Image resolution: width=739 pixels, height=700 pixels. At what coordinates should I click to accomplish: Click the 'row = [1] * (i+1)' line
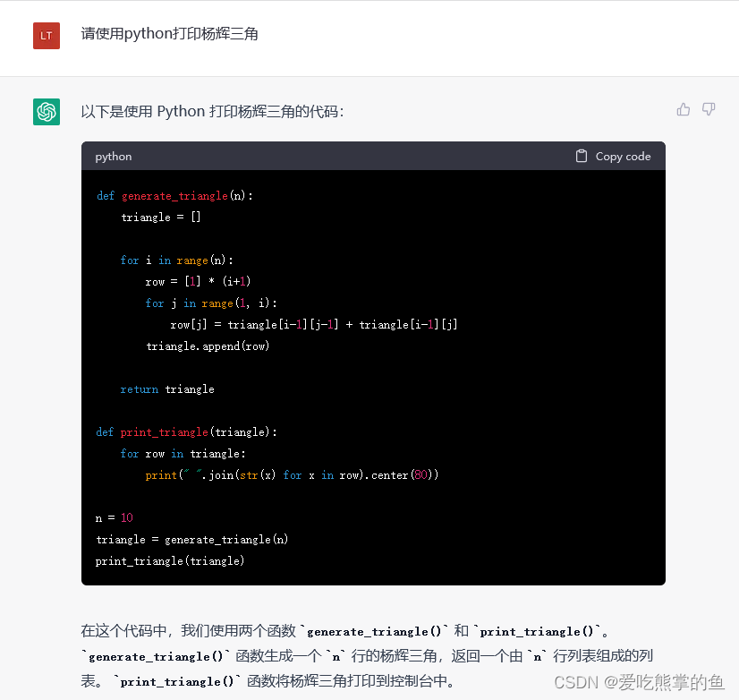[x=198, y=282]
